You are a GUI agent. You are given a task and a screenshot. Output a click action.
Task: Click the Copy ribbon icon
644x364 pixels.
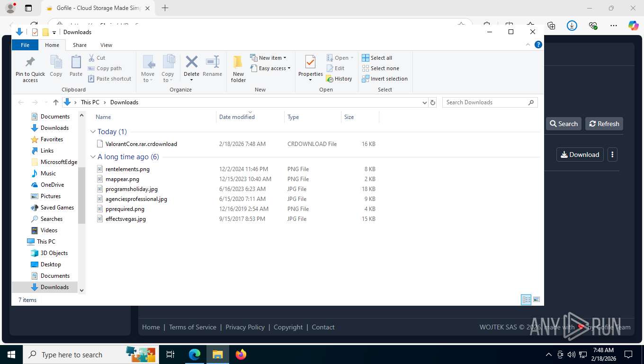[56, 62]
